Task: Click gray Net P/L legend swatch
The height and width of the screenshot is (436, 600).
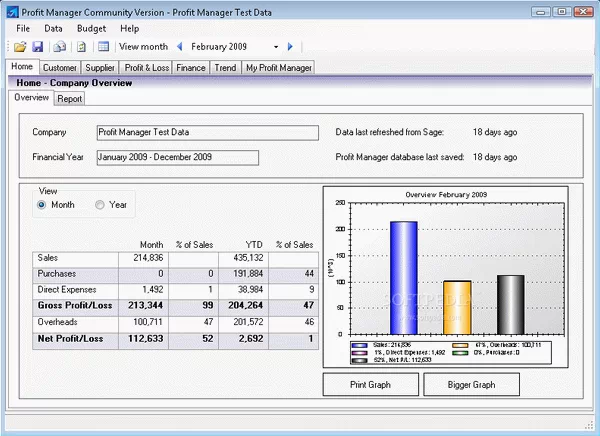Action: (360, 360)
